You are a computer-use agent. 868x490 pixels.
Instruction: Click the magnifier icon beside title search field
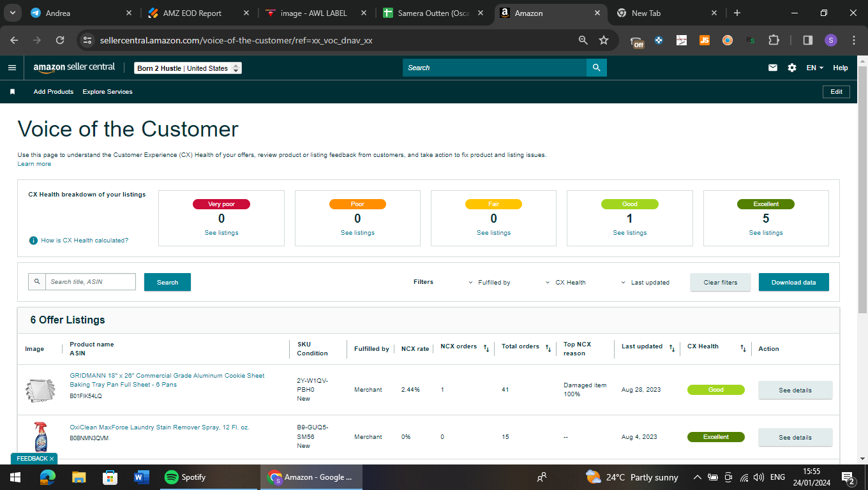pos(37,281)
